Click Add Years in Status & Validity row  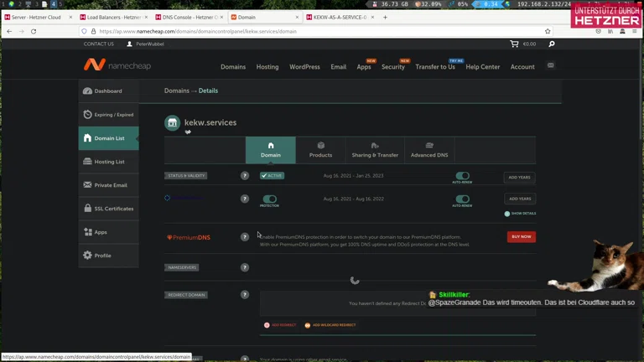[x=520, y=178]
